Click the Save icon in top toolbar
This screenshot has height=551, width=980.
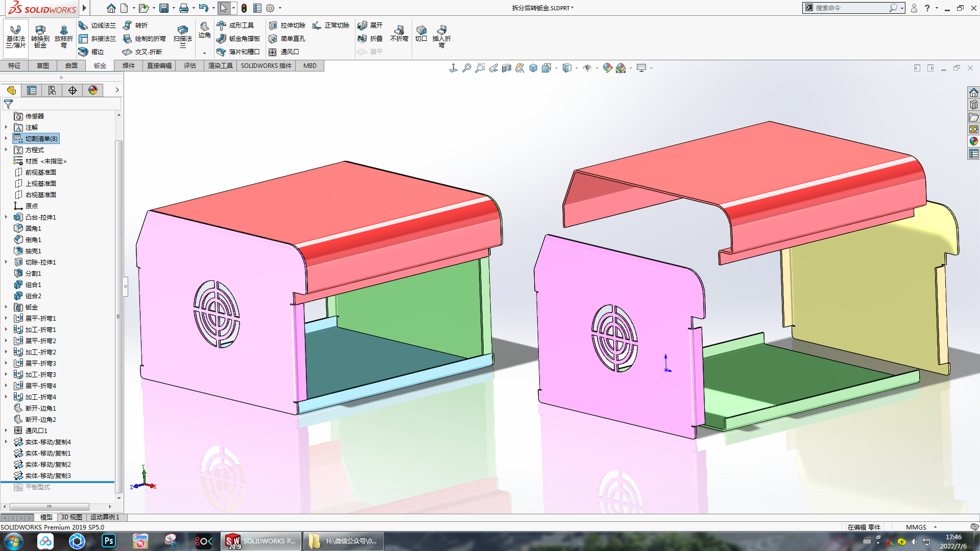pos(164,8)
